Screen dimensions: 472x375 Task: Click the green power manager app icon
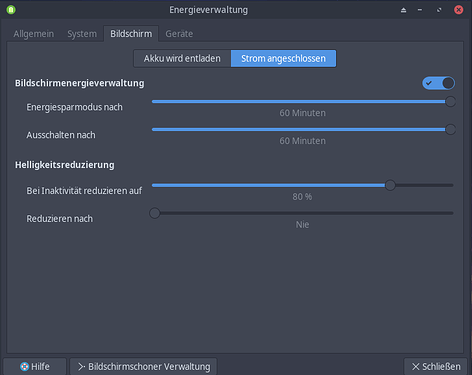point(11,10)
